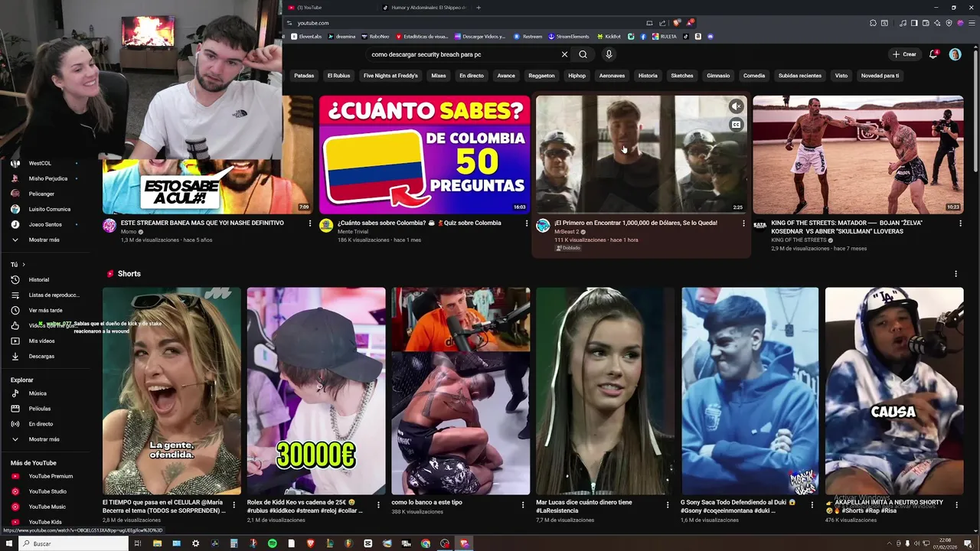Open Brave browser main menu
Screen dimensions: 980x551
(971, 23)
